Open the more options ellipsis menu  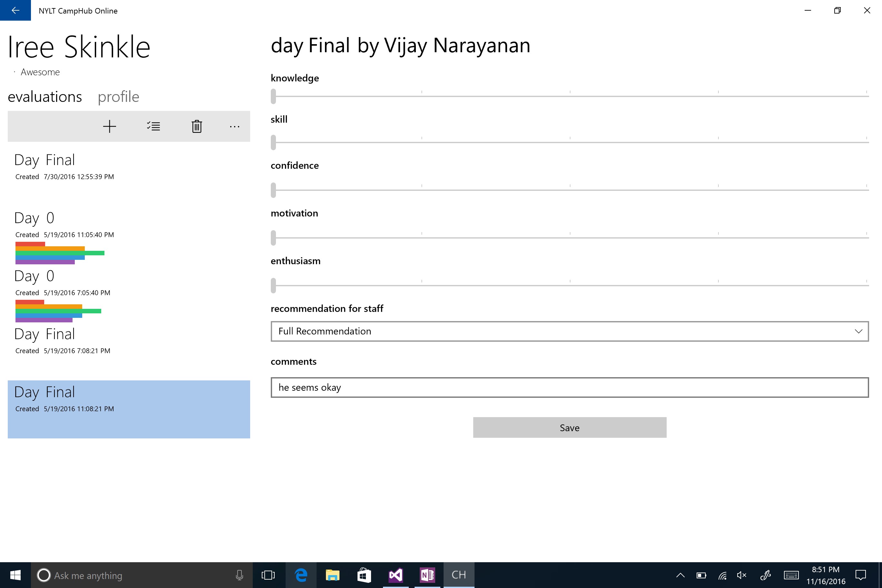pyautogui.click(x=234, y=127)
